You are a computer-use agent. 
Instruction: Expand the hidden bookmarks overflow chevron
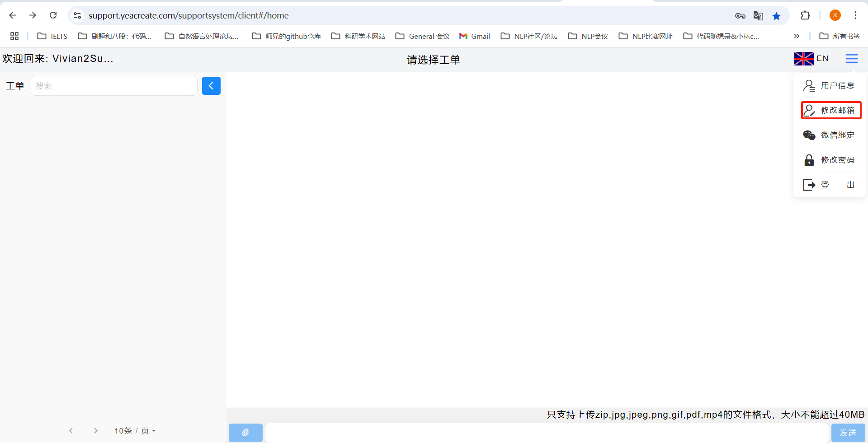tap(797, 36)
